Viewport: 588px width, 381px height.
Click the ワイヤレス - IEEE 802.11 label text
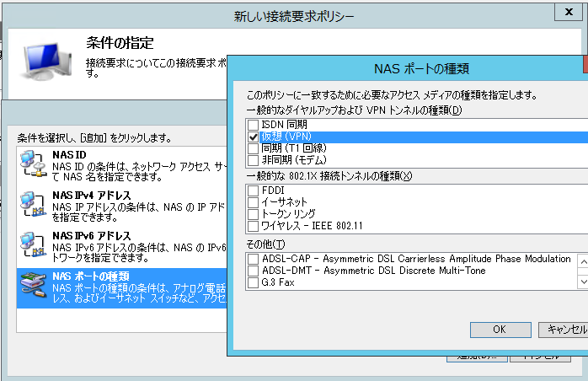[x=312, y=226]
